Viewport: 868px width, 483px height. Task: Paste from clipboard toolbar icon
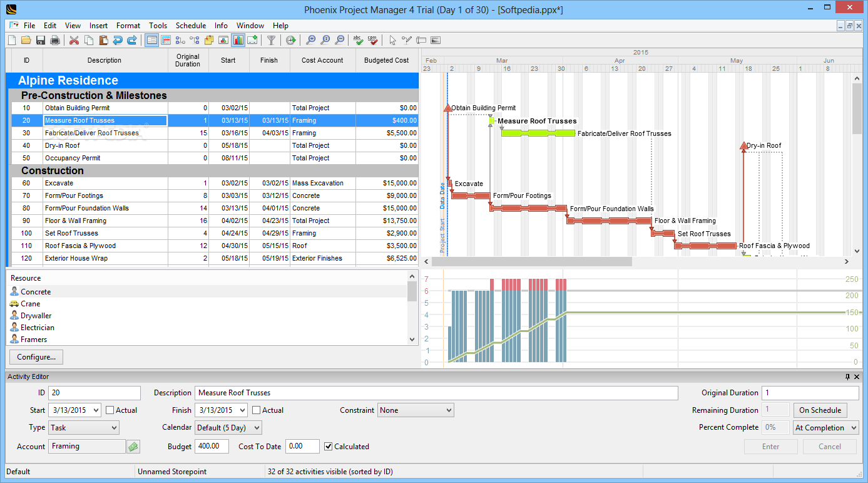[103, 40]
